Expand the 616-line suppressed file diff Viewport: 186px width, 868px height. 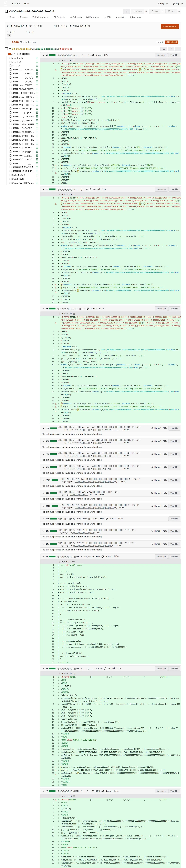(43, 493)
